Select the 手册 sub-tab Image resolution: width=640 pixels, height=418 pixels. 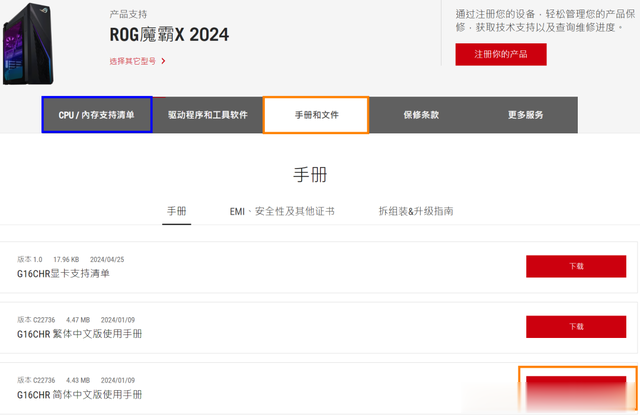tap(176, 211)
